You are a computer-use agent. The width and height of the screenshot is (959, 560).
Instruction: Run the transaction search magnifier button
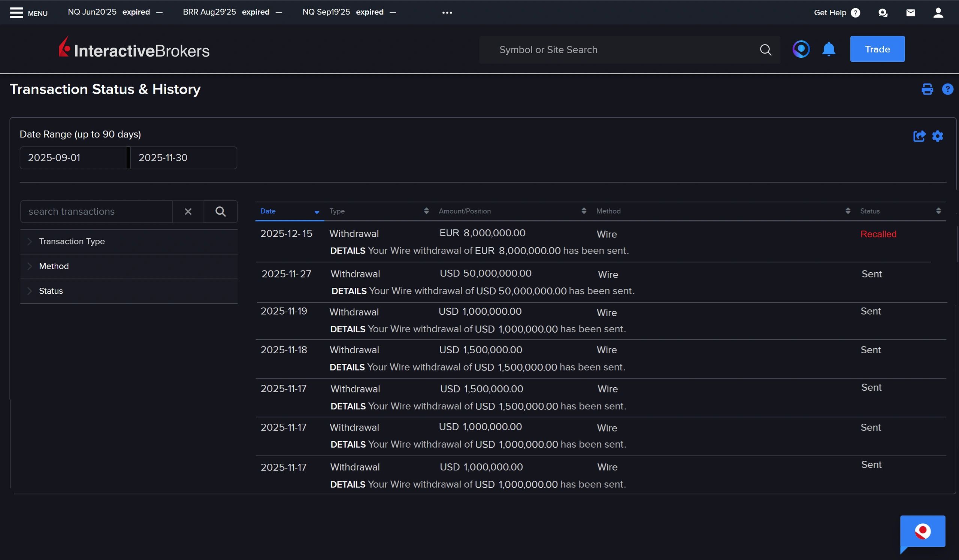click(220, 212)
